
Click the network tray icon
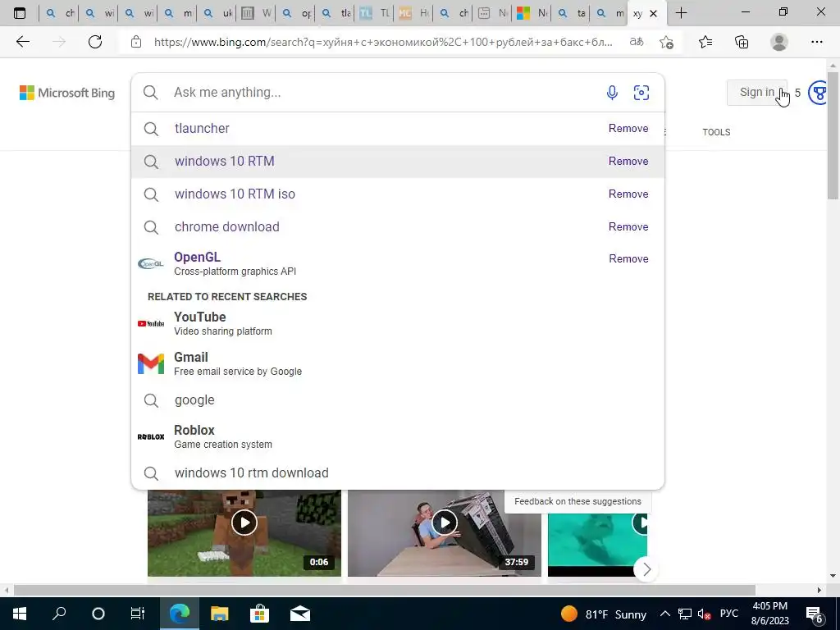coord(685,614)
